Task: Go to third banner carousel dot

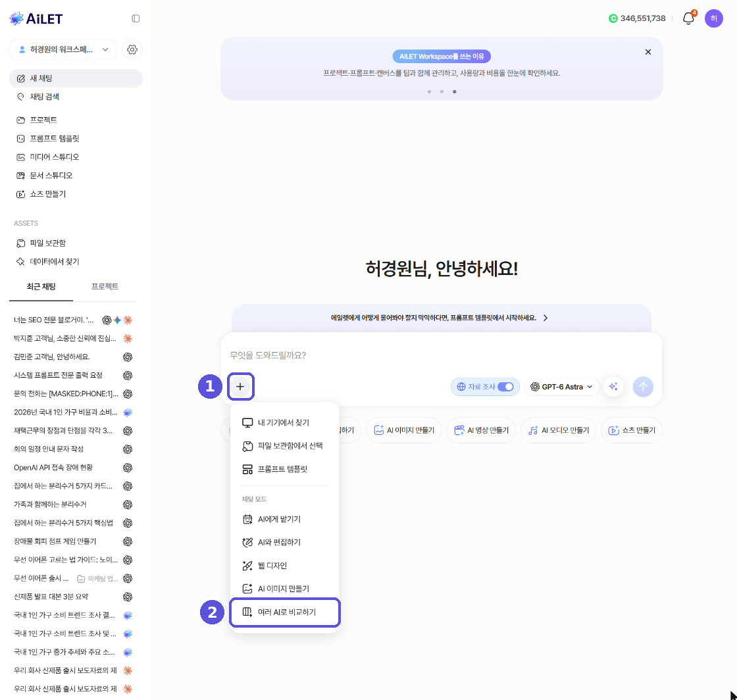Action: point(455,91)
